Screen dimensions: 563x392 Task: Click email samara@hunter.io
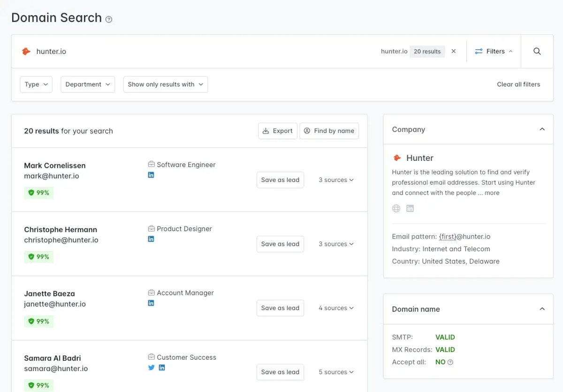[56, 369]
